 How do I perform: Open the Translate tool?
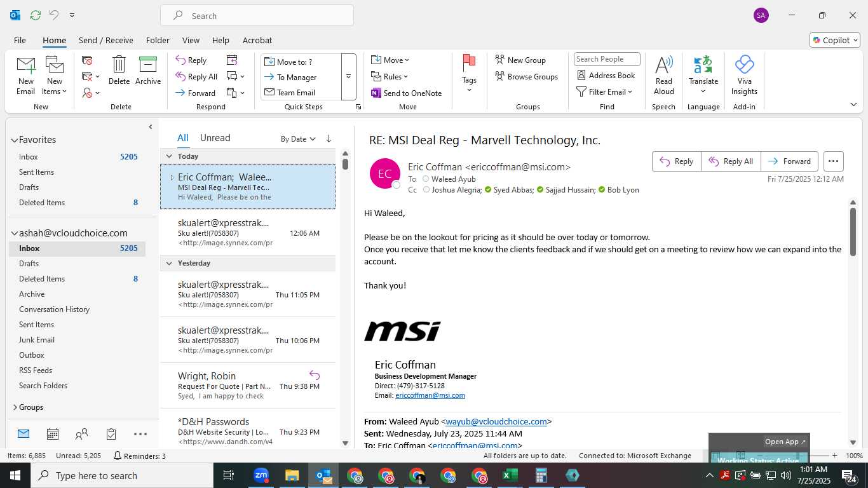[703, 75]
